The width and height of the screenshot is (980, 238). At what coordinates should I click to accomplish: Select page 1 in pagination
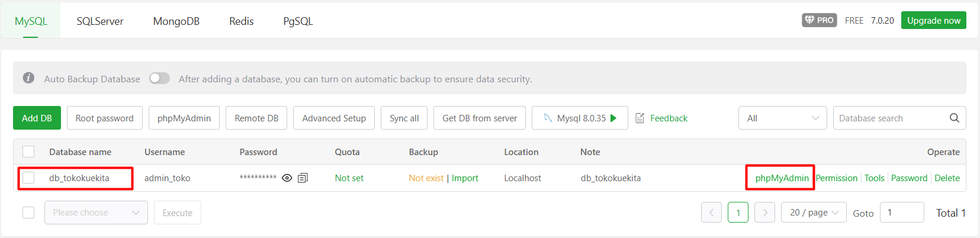(738, 213)
